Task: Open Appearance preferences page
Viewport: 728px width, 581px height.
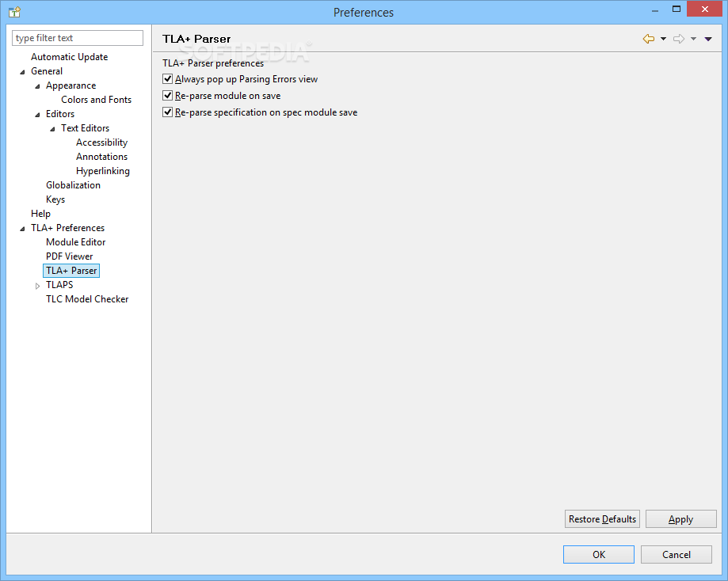Action: [71, 85]
